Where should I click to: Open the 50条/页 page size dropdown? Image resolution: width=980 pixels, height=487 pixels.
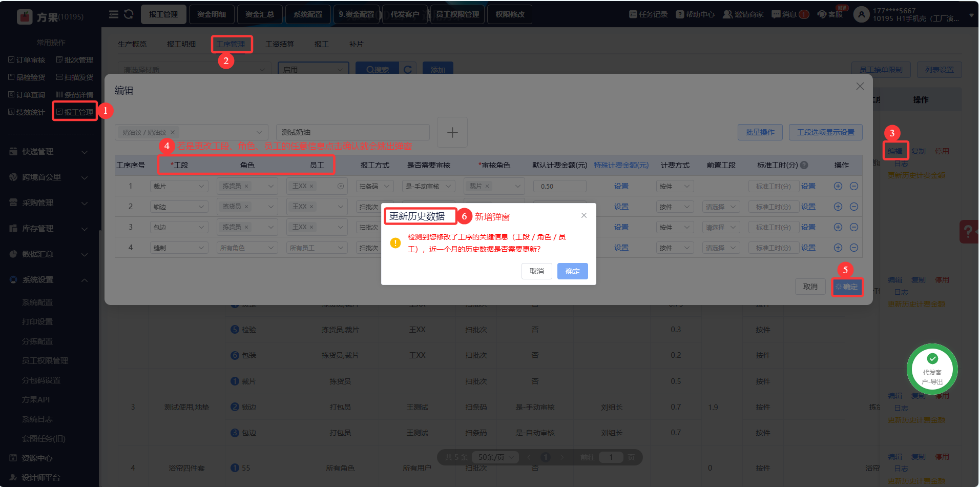[496, 457]
